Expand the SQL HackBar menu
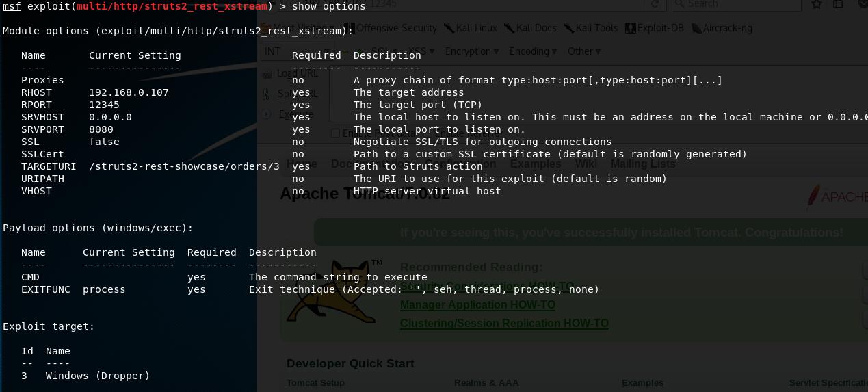This screenshot has width=868, height=392. coord(384,51)
